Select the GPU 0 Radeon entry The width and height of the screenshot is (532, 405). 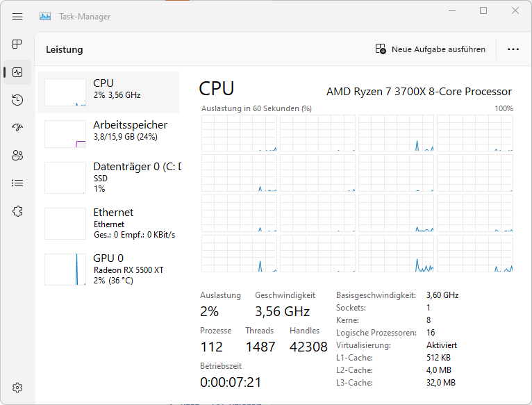coord(108,270)
